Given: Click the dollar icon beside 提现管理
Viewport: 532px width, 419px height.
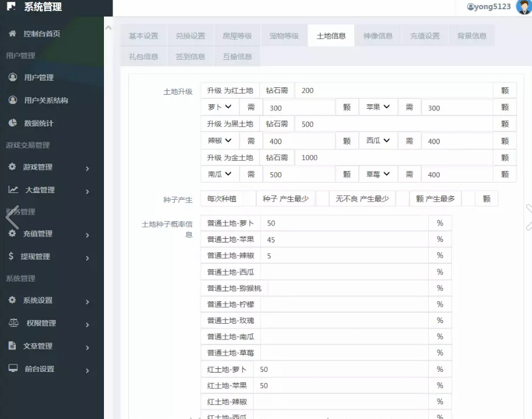Looking at the screenshot, I should [x=11, y=257].
